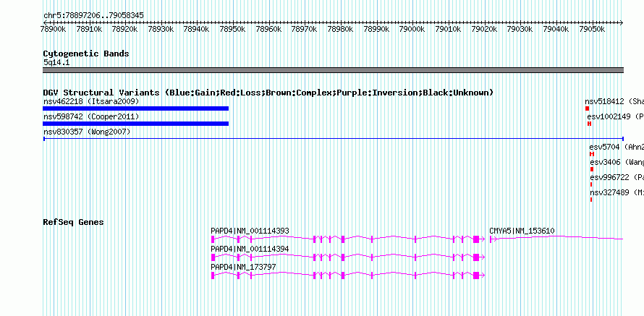Click the 5q14.1 band label
Screen dimensions: 644x316
[56, 62]
